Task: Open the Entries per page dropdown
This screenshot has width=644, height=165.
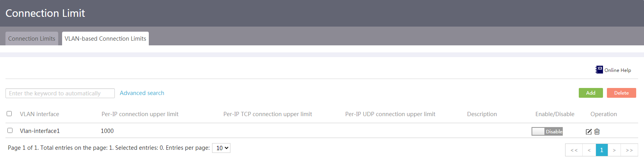Action: [x=221, y=148]
